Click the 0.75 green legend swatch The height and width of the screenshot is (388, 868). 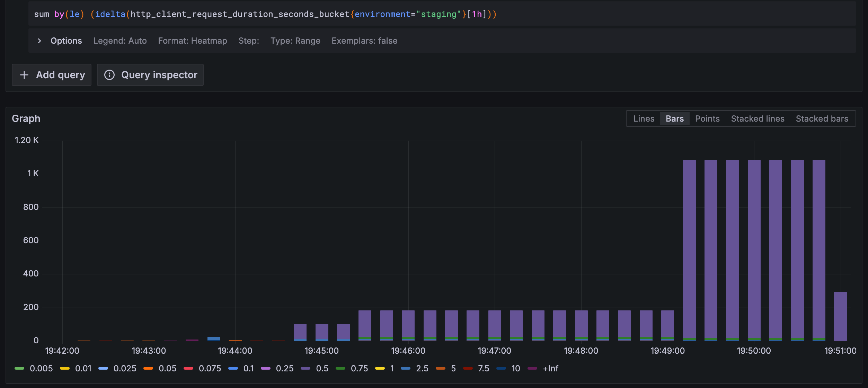340,369
